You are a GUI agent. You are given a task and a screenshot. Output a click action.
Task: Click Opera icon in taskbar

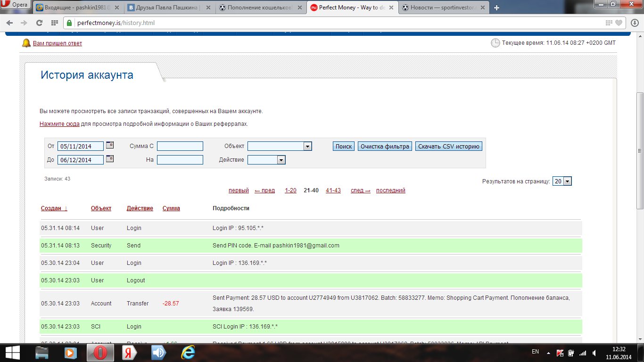click(100, 352)
